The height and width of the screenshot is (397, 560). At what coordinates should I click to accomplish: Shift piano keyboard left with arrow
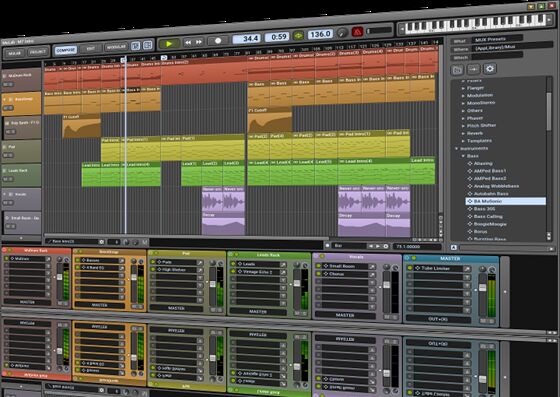[x=402, y=29]
